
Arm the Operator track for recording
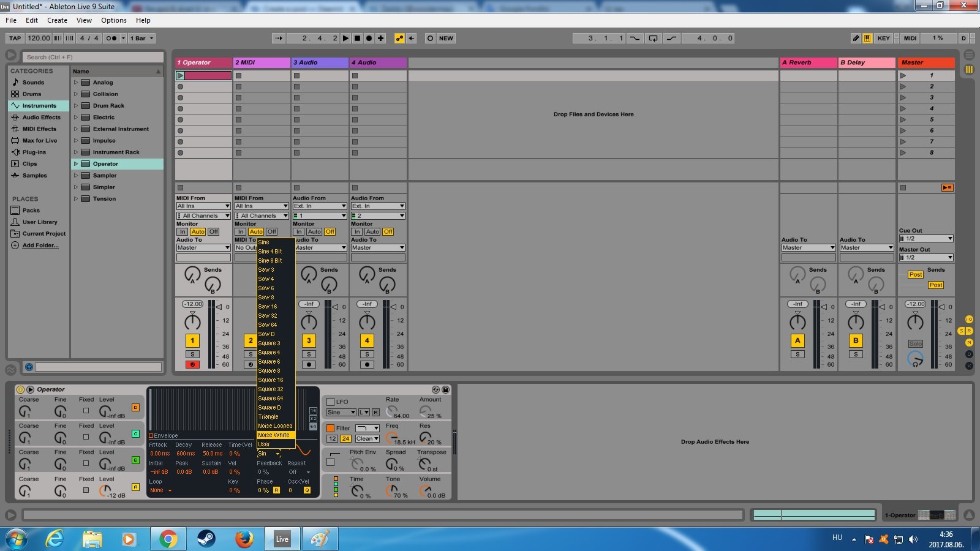192,365
